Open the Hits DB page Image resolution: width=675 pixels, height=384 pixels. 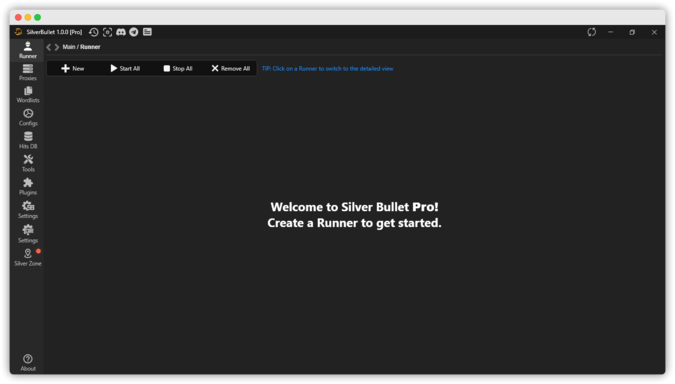click(28, 140)
